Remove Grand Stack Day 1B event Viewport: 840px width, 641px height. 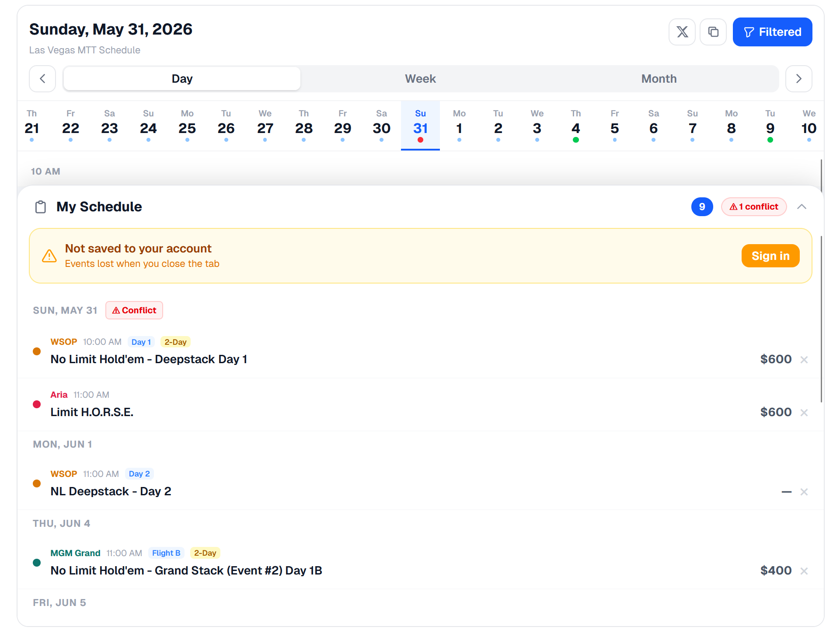point(804,571)
